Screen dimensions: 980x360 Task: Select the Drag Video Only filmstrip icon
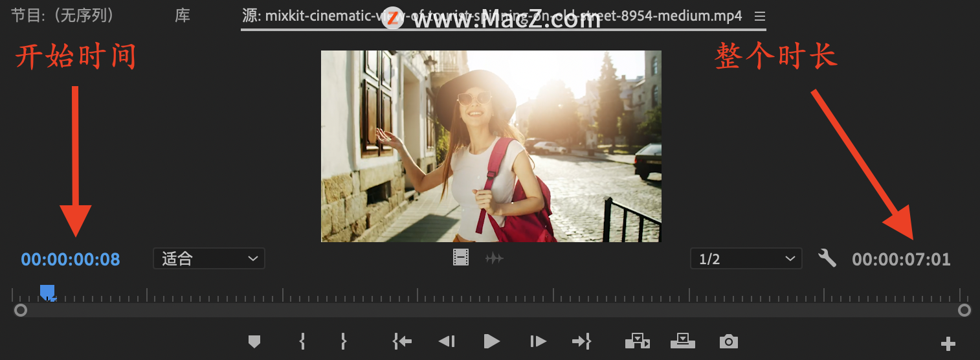pos(461,258)
